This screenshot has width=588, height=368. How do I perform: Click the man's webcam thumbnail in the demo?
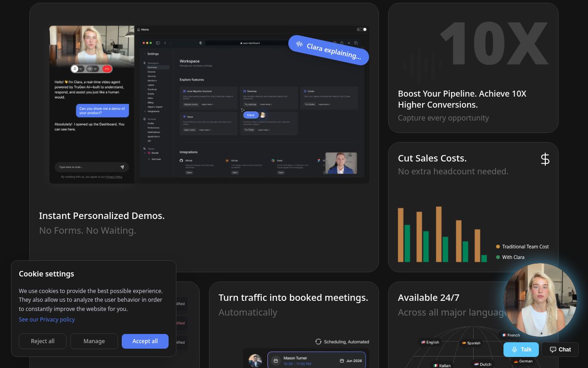coord(341,163)
